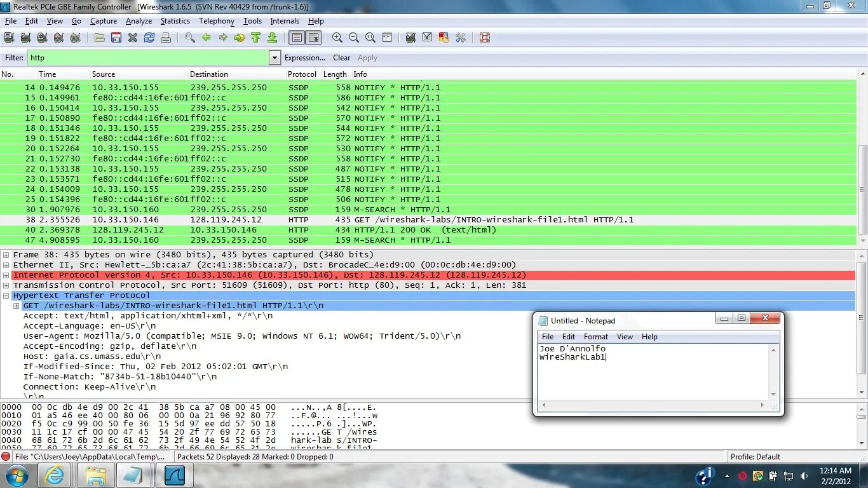
Task: Save the capture file with floppy icon
Action: (116, 37)
